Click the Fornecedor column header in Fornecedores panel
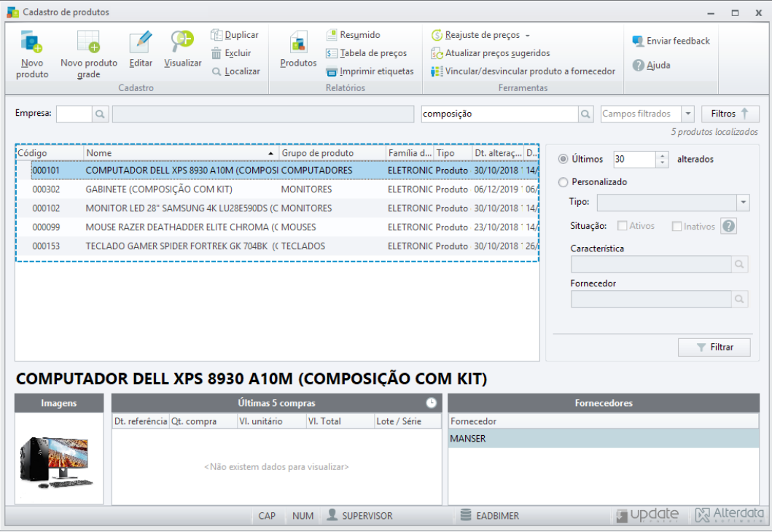 tap(603, 421)
